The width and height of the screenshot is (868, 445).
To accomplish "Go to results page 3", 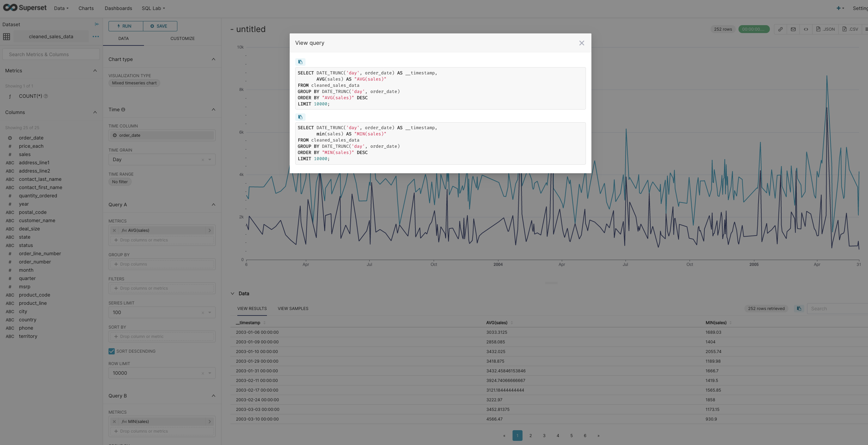I will tap(544, 436).
